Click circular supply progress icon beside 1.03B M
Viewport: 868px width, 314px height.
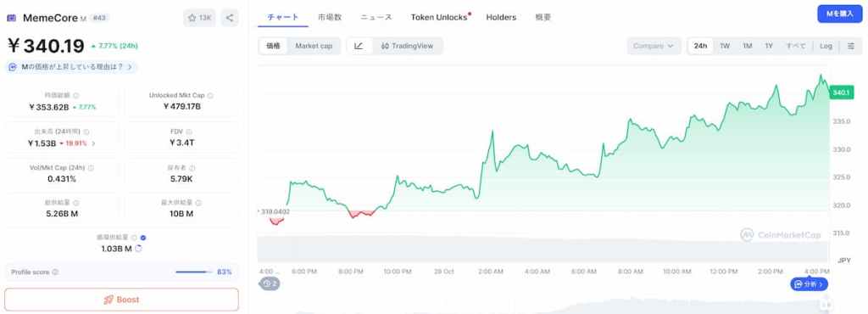point(138,249)
